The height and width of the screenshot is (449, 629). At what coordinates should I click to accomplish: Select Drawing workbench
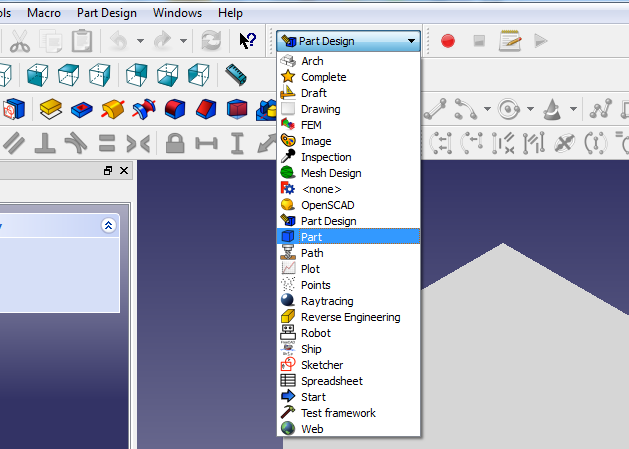[x=348, y=109]
